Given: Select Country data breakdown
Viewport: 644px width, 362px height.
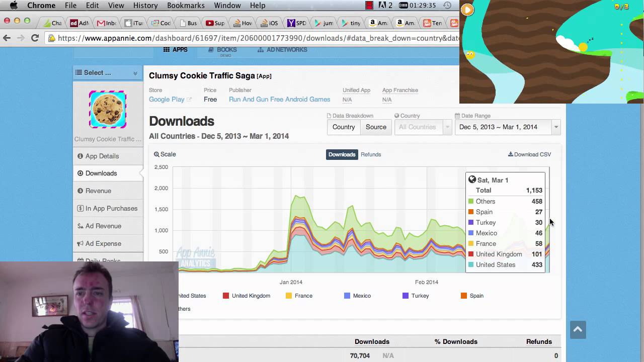Looking at the screenshot, I should (x=344, y=127).
